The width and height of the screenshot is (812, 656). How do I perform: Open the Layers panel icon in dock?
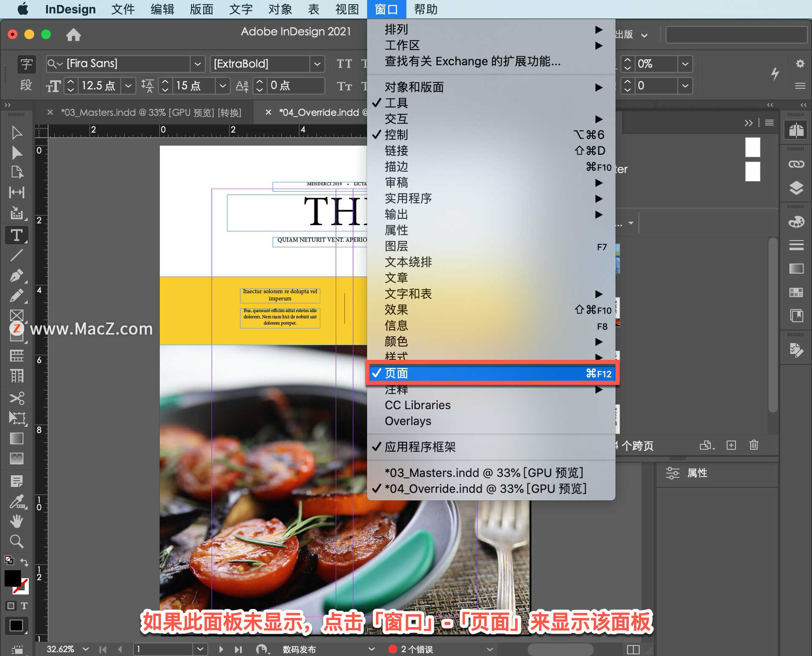coord(796,188)
